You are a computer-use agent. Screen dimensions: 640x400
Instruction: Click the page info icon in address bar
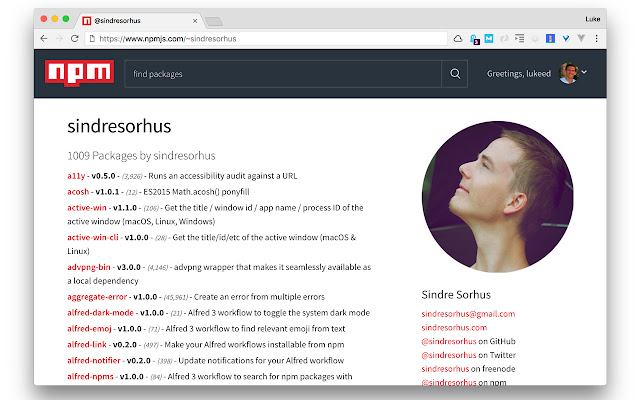92,38
